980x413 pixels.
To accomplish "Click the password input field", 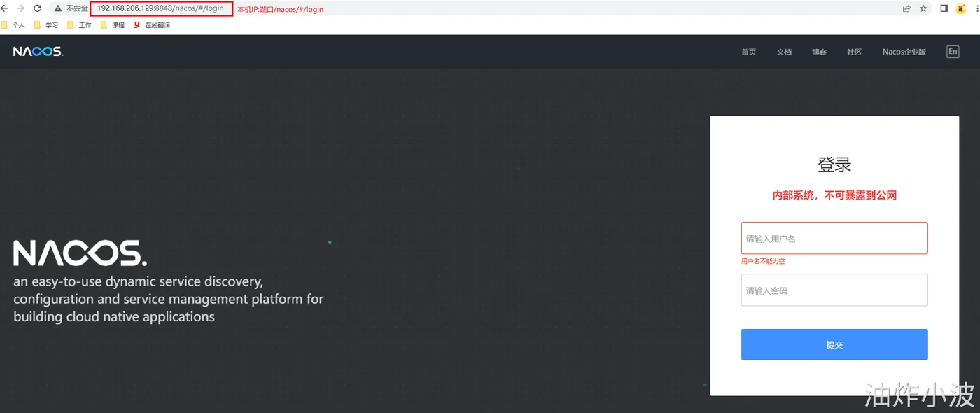I will 834,290.
